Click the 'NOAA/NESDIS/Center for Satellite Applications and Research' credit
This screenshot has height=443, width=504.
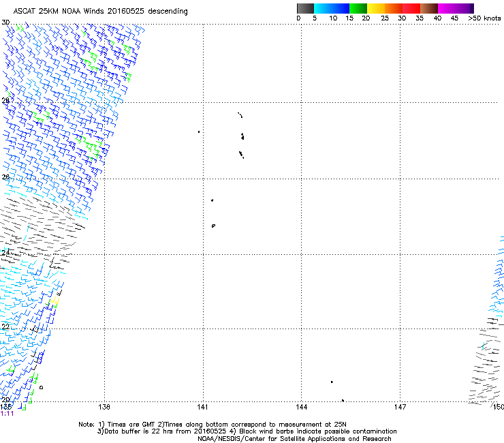click(x=294, y=439)
